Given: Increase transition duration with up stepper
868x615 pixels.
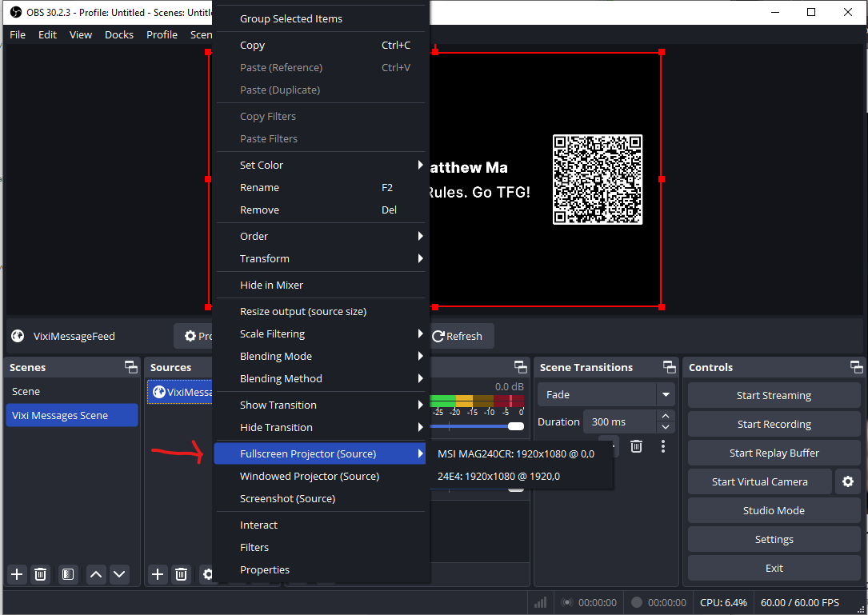Looking at the screenshot, I should point(666,417).
